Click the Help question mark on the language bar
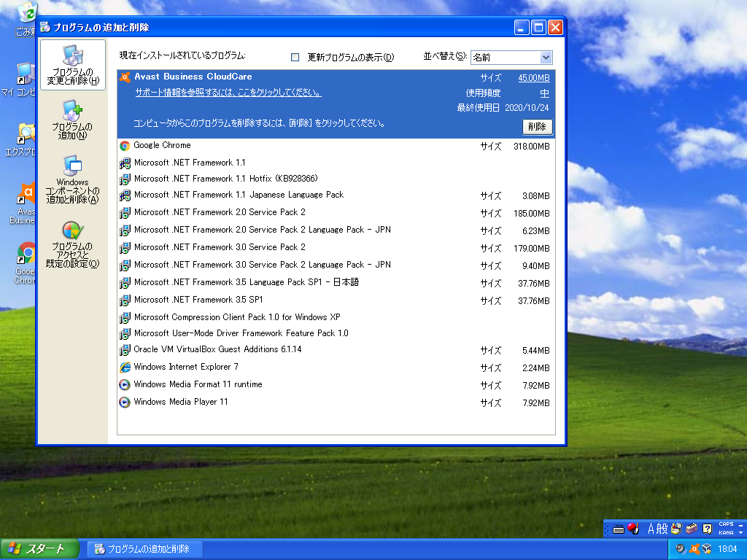Viewport: 747px width, 560px height. pyautogui.click(x=708, y=529)
